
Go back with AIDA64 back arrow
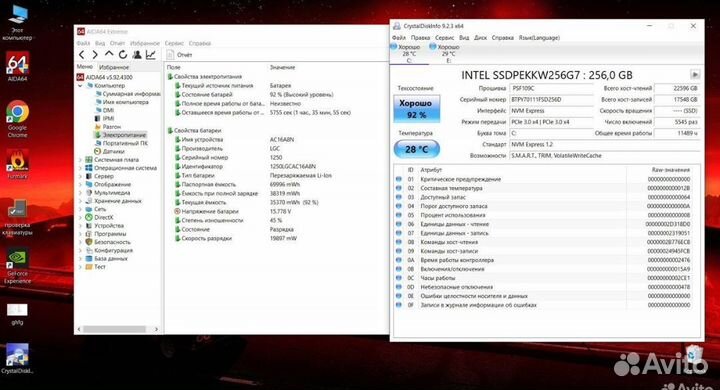click(82, 55)
